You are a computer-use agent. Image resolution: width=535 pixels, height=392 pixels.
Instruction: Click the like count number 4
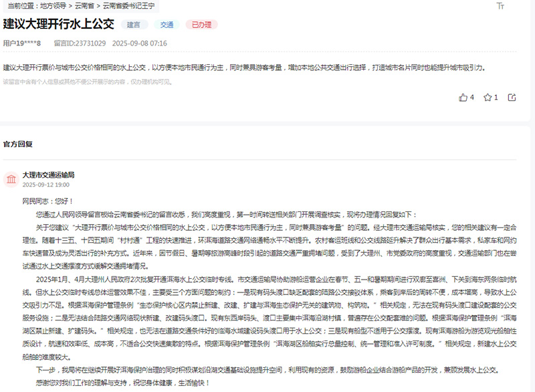tap(473, 97)
